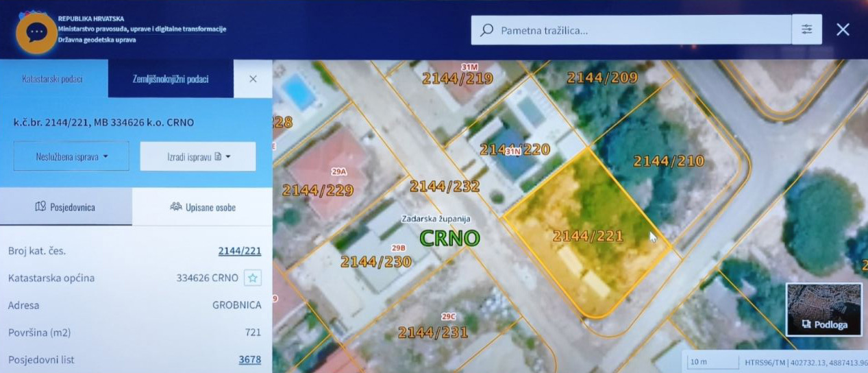This screenshot has width=868, height=373.
Task: Click the 31M house number marker
Action: 469,67
